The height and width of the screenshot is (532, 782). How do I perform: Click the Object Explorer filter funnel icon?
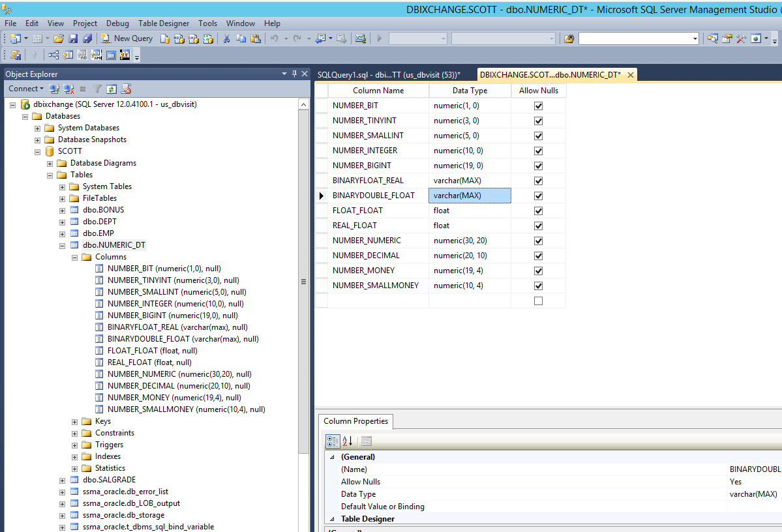click(97, 89)
